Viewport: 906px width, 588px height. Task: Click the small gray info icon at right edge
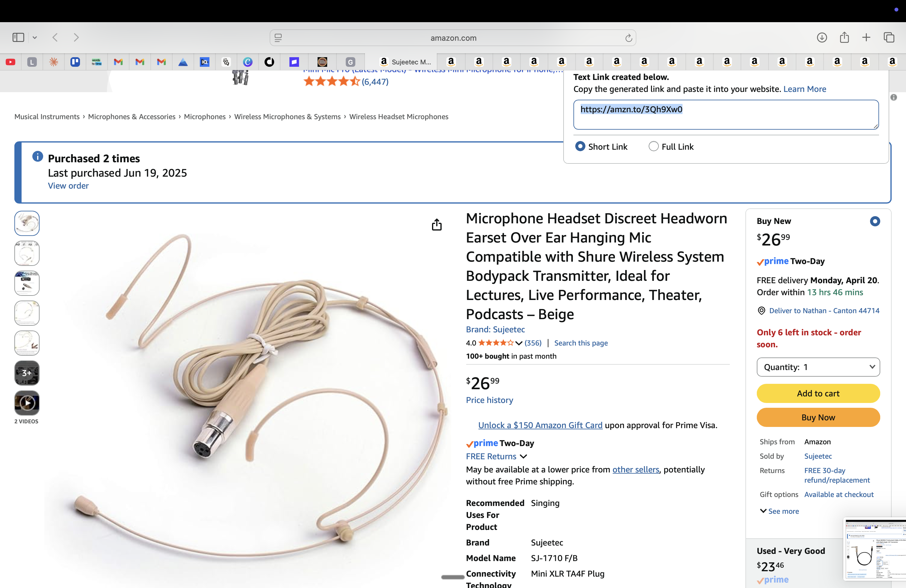pos(894,97)
